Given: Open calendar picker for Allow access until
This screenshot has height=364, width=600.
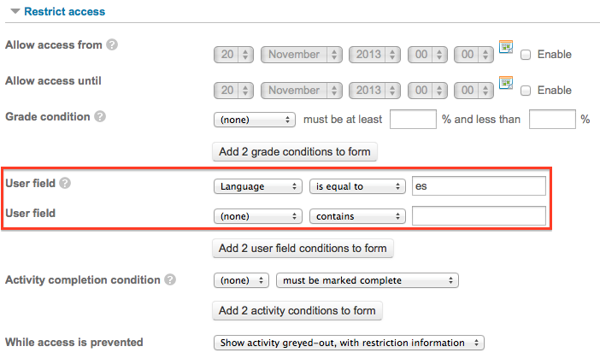Looking at the screenshot, I should coord(506,83).
